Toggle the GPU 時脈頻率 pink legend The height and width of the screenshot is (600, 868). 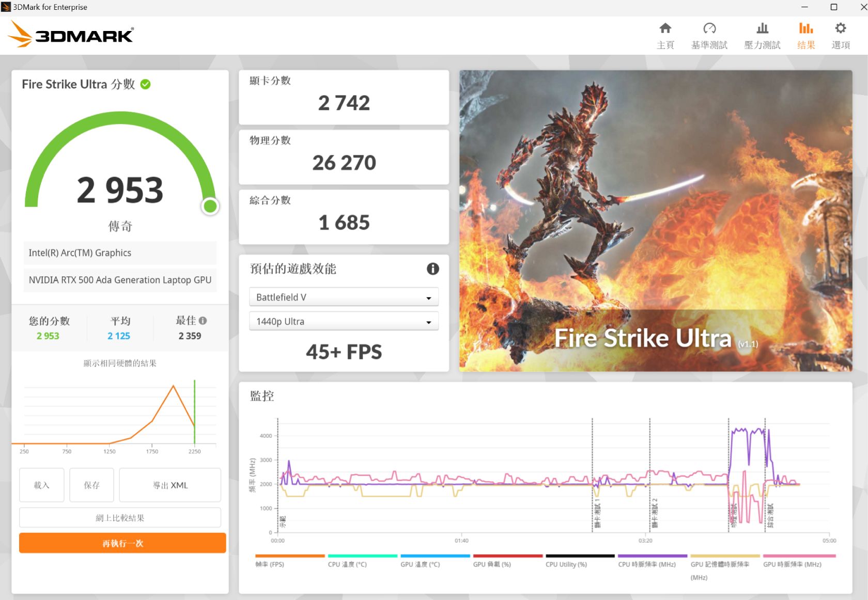[799, 561]
